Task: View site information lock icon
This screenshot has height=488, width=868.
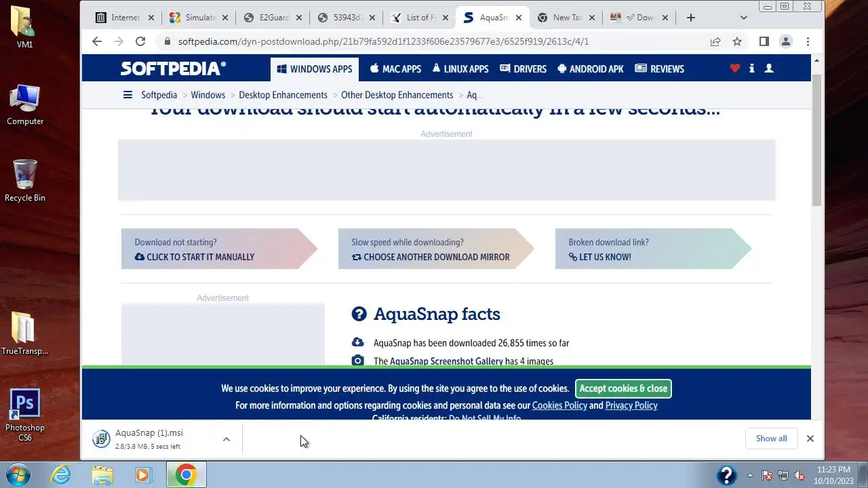Action: (x=167, y=41)
